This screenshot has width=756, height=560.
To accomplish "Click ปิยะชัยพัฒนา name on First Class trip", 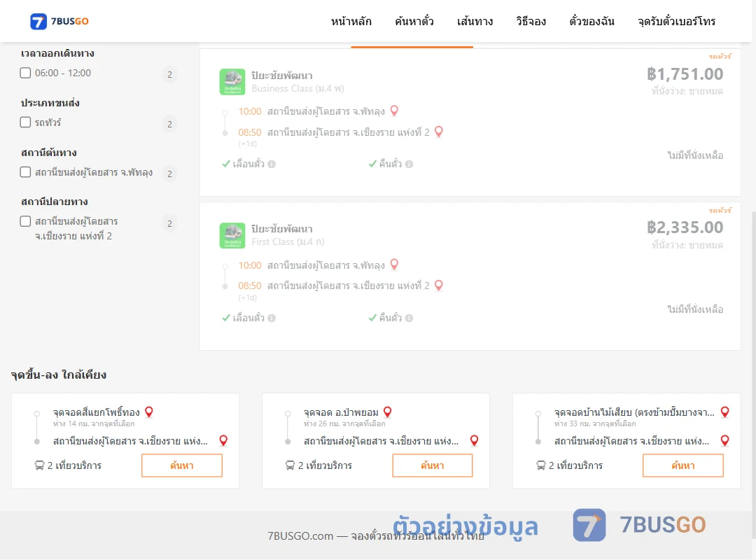I will pyautogui.click(x=282, y=229).
